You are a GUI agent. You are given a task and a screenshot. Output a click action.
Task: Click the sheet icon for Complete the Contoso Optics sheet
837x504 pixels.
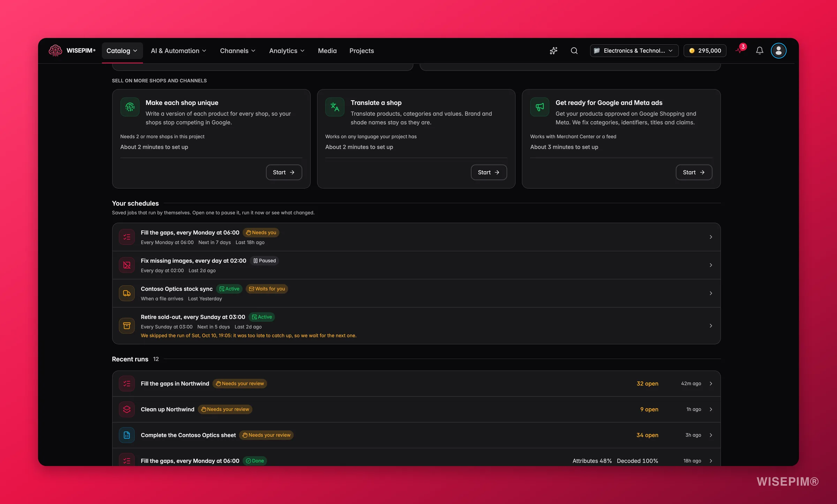[x=127, y=435]
